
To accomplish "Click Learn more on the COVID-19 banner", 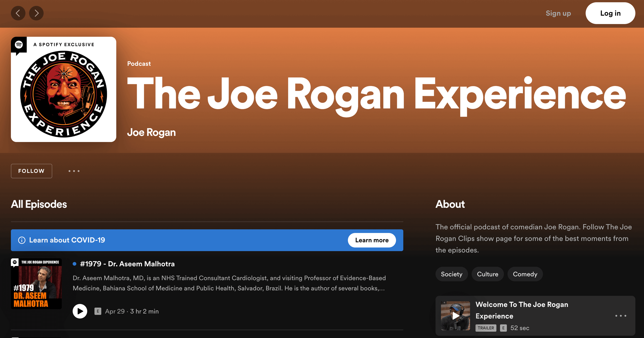I will 372,240.
